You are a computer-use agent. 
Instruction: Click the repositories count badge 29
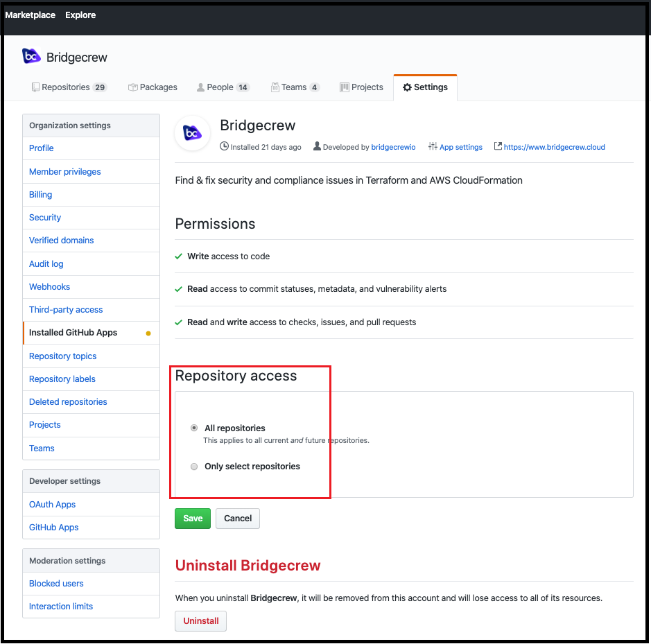coord(100,87)
